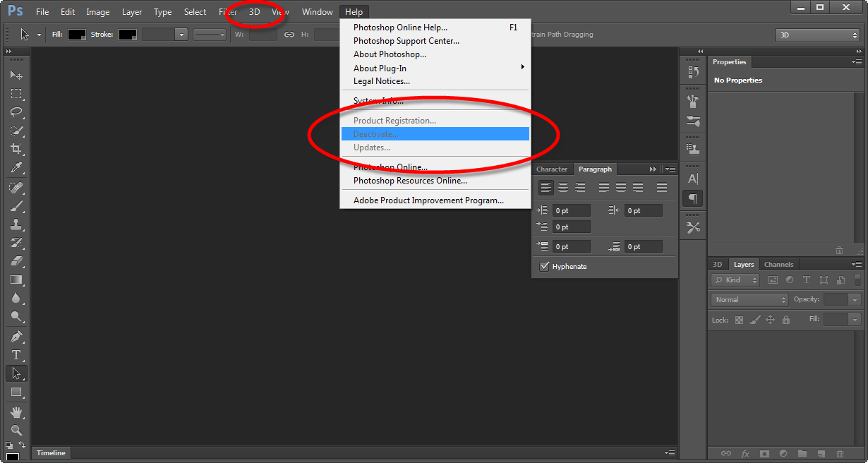Select the Hand tool

[16, 412]
